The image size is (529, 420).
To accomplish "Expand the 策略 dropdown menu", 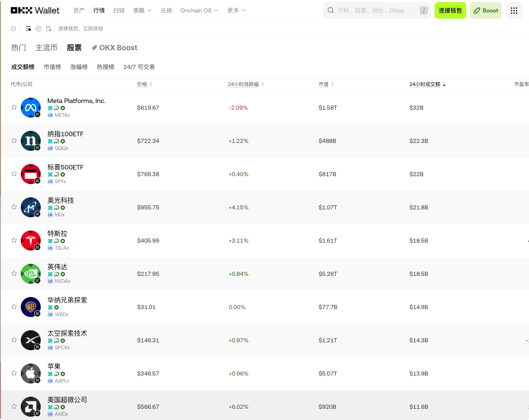I will (x=142, y=10).
